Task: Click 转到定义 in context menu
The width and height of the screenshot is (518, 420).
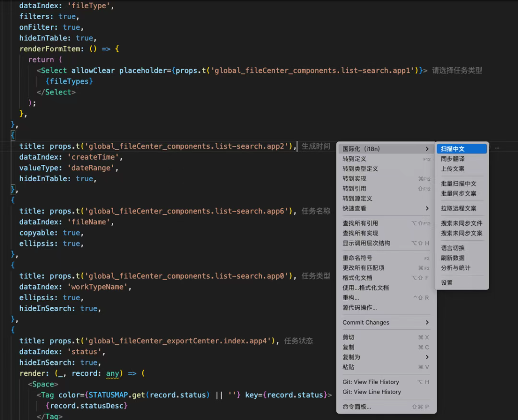Action: click(x=386, y=159)
